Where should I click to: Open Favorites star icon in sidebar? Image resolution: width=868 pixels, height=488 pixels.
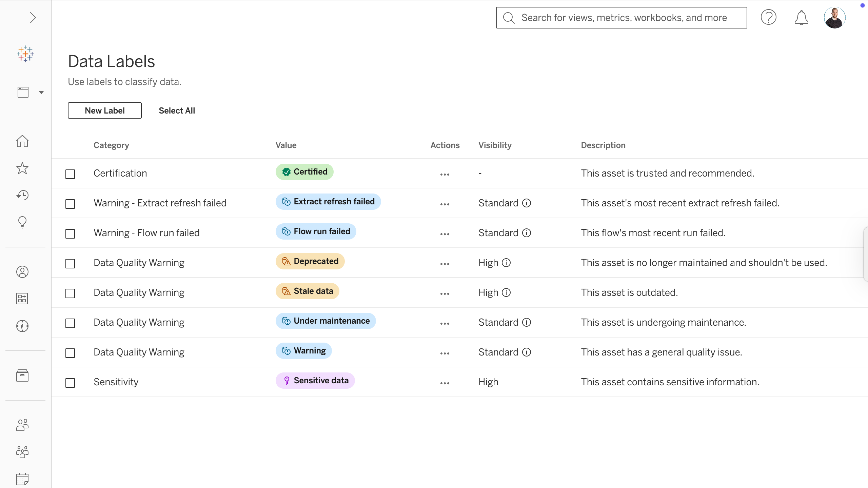(x=22, y=168)
